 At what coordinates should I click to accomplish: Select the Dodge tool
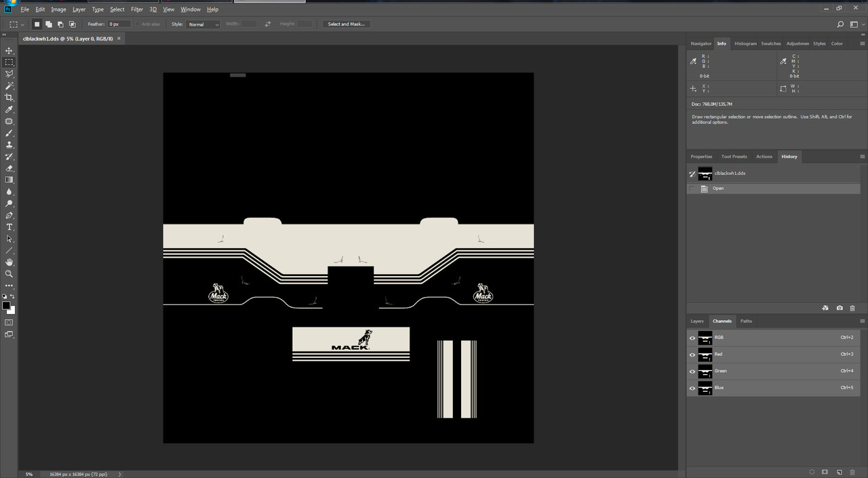[x=9, y=203]
